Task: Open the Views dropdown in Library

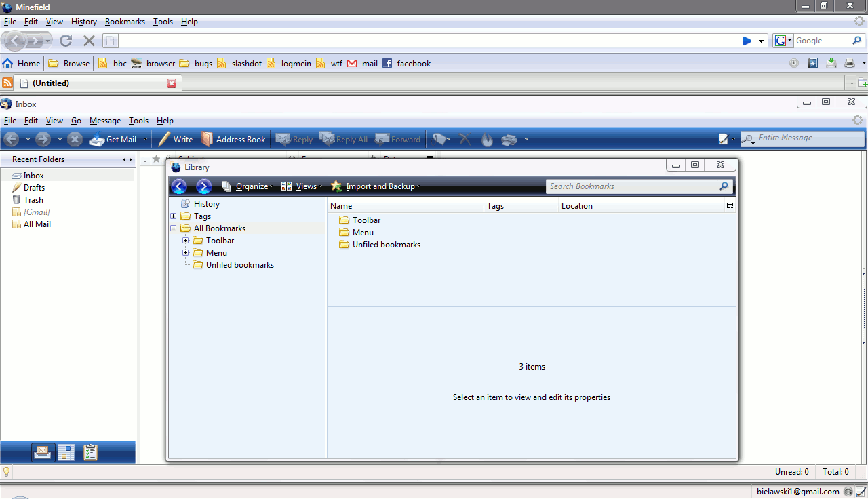Action: point(304,186)
